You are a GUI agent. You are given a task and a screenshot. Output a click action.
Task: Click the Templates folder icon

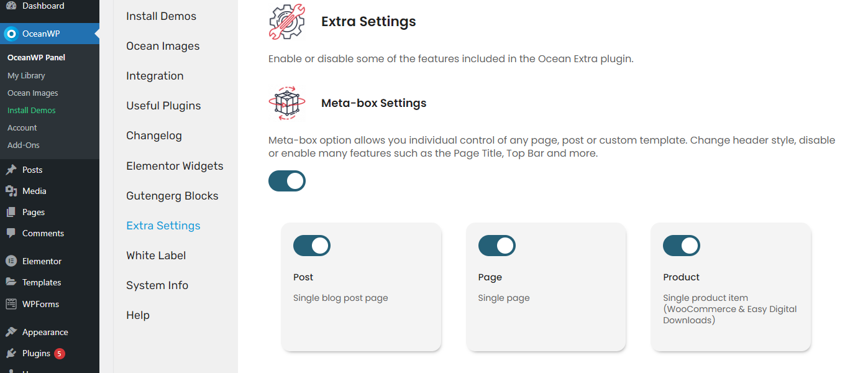(x=11, y=282)
